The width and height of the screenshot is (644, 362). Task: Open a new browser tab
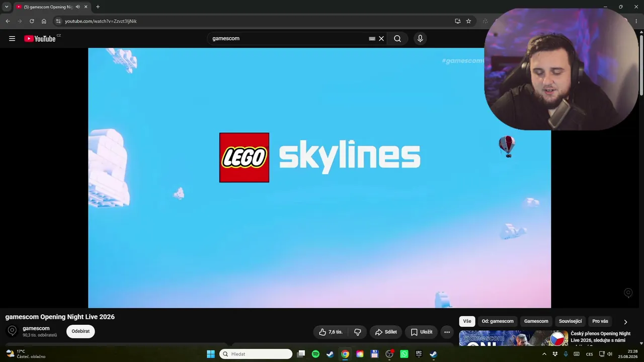pos(98,7)
